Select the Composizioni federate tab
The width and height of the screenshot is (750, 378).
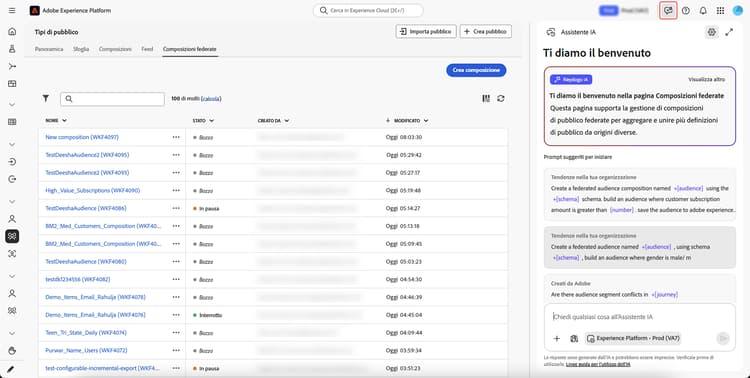click(x=189, y=49)
